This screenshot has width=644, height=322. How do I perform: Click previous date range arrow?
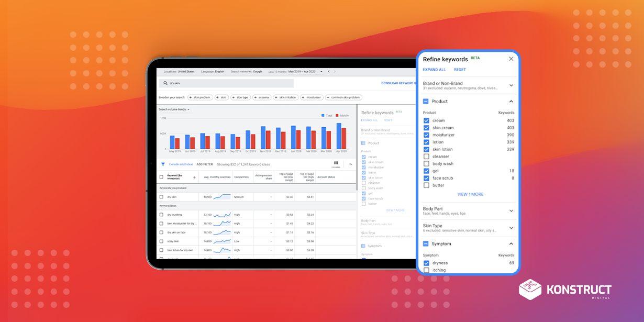pos(328,71)
